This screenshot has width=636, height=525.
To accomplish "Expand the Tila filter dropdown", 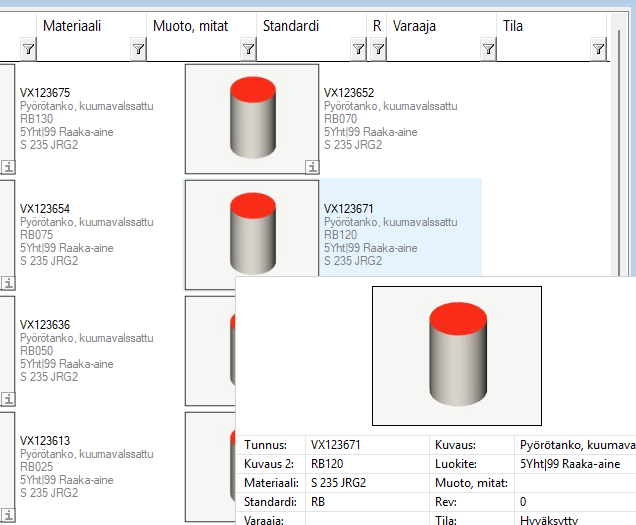I will click(598, 48).
